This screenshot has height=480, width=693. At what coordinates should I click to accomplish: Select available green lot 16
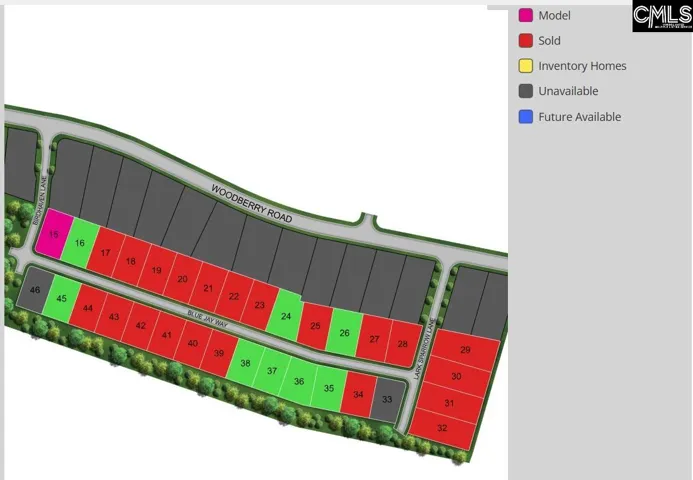coord(82,243)
